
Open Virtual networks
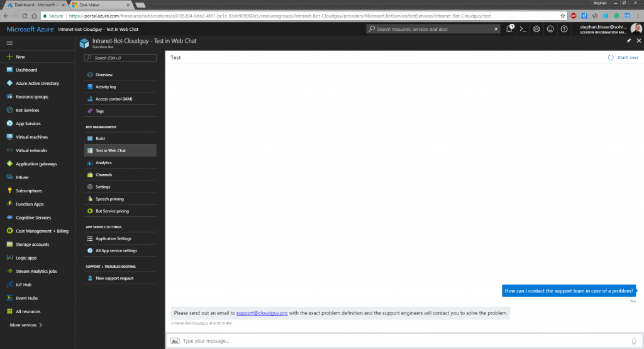coord(31,150)
